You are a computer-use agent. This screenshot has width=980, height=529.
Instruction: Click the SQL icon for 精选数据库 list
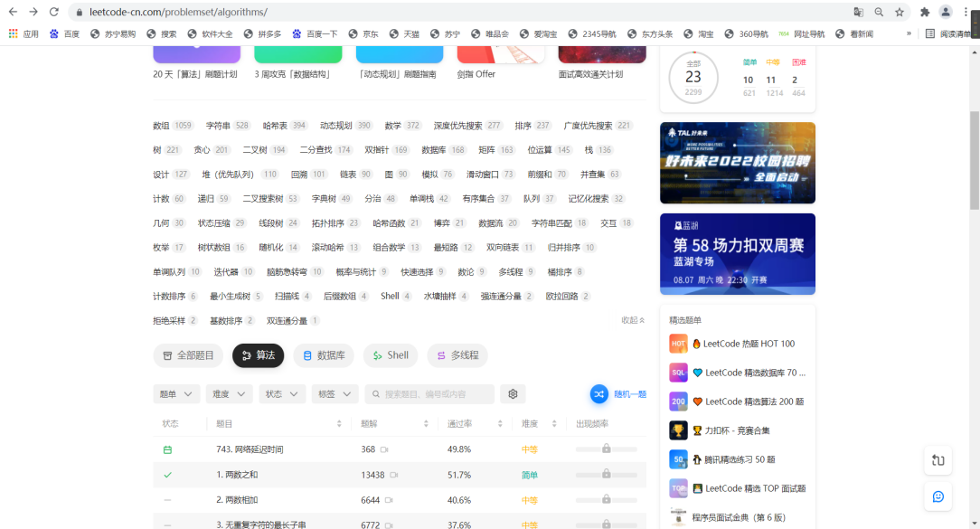(x=678, y=373)
